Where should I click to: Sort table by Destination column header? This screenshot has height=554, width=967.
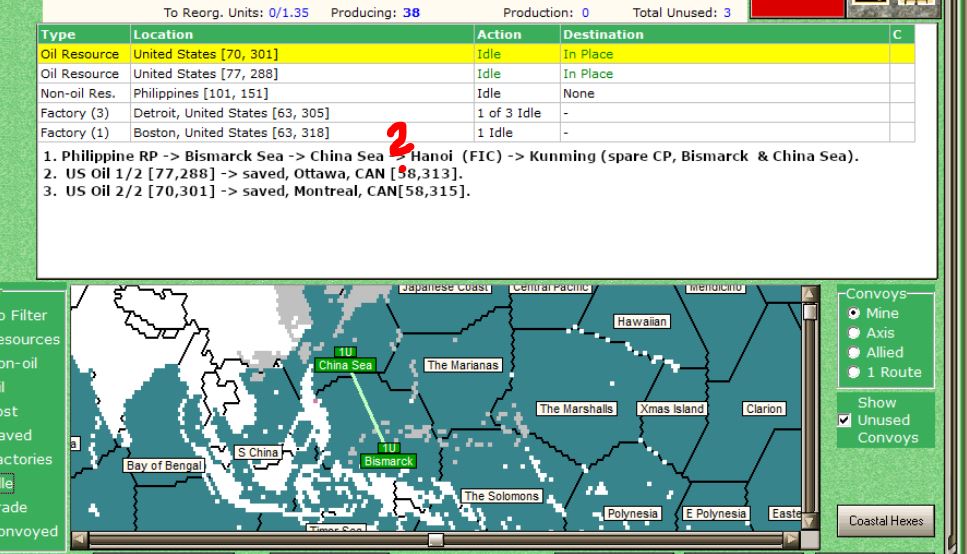[725, 35]
